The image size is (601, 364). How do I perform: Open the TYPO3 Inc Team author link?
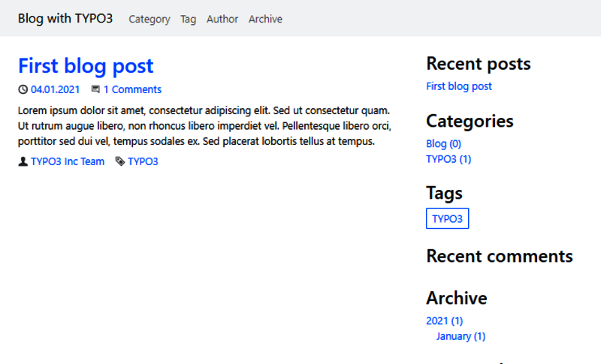click(x=68, y=161)
